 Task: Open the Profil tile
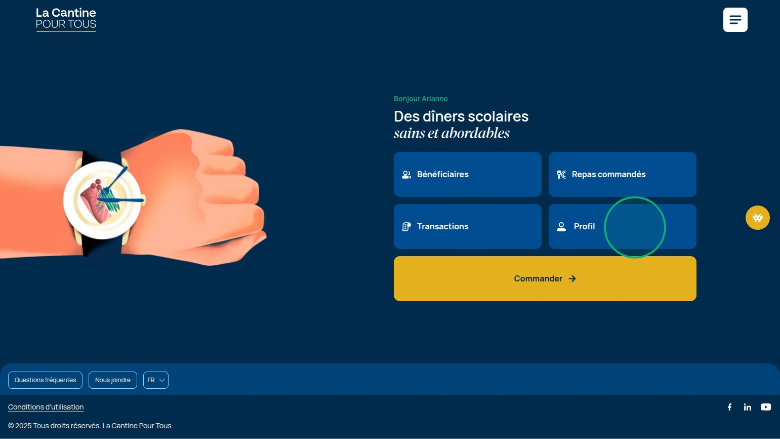click(x=622, y=227)
